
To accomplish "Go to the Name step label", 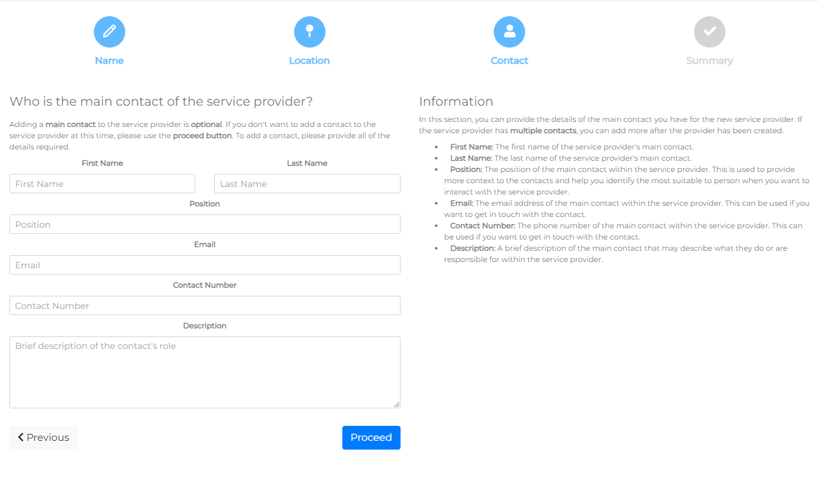I will tap(110, 61).
